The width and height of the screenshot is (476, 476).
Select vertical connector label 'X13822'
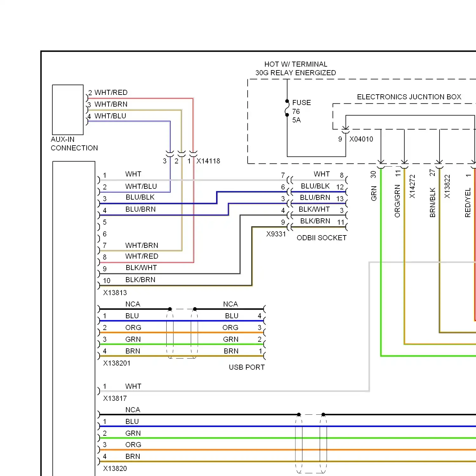(447, 187)
